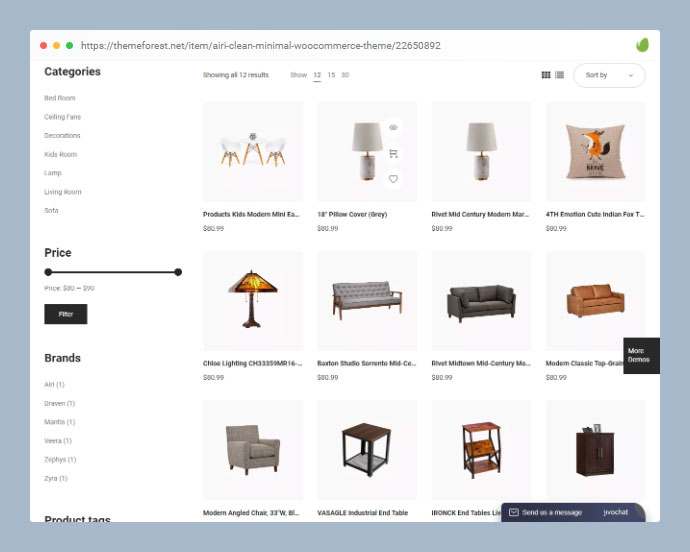This screenshot has height=552, width=690.
Task: Open Modern Classic leather sofa thumbnail
Action: point(595,301)
